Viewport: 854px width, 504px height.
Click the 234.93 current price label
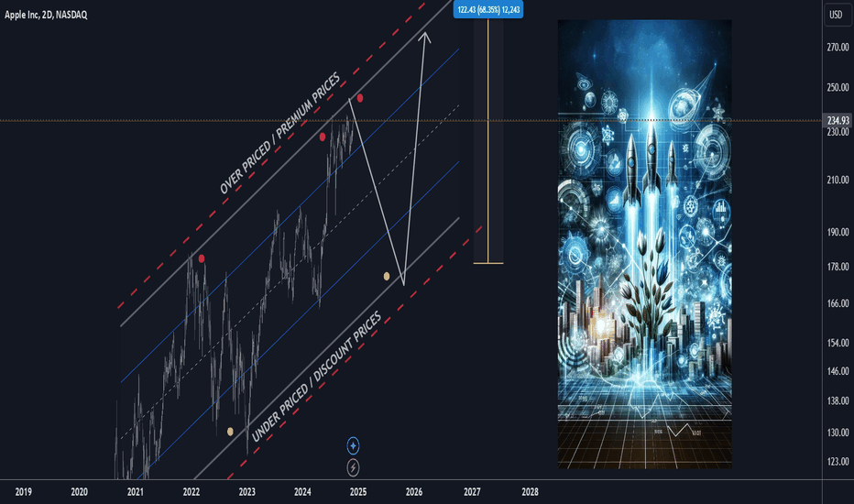click(x=838, y=120)
